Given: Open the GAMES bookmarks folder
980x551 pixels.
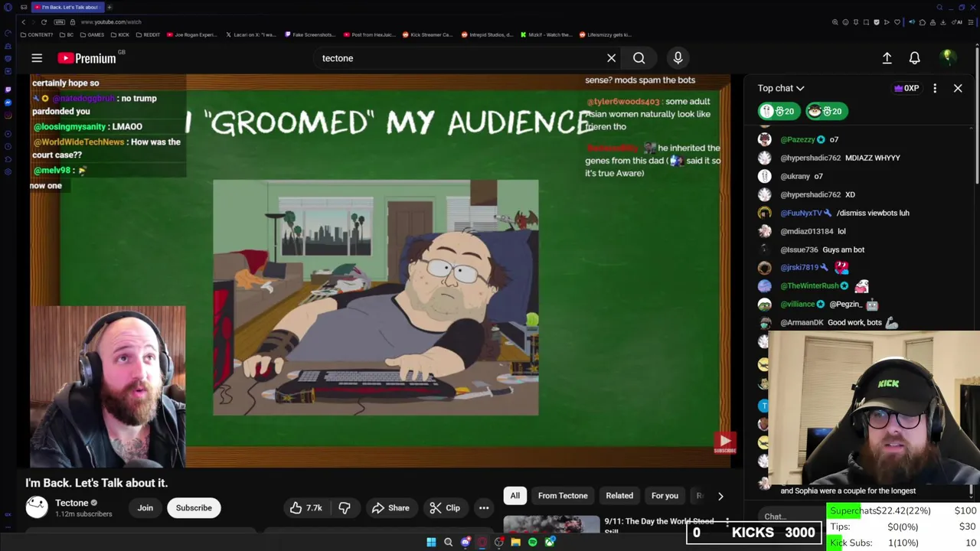Looking at the screenshot, I should (92, 34).
